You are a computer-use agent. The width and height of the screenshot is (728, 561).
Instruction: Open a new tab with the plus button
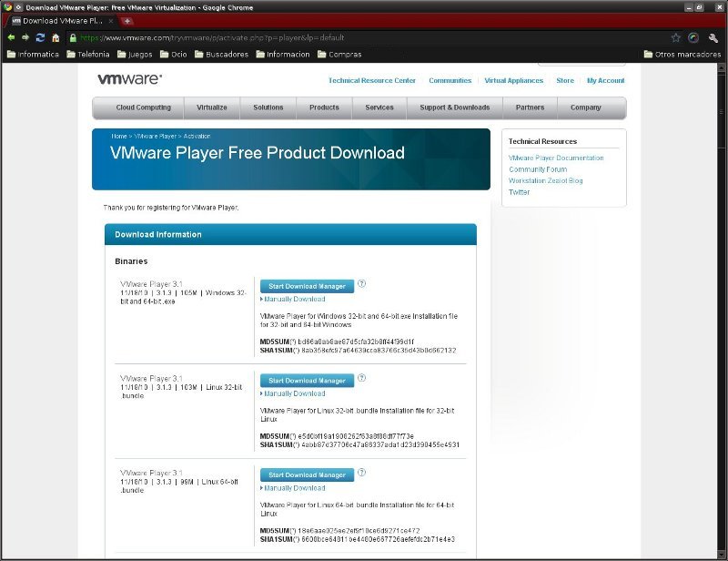(x=127, y=21)
